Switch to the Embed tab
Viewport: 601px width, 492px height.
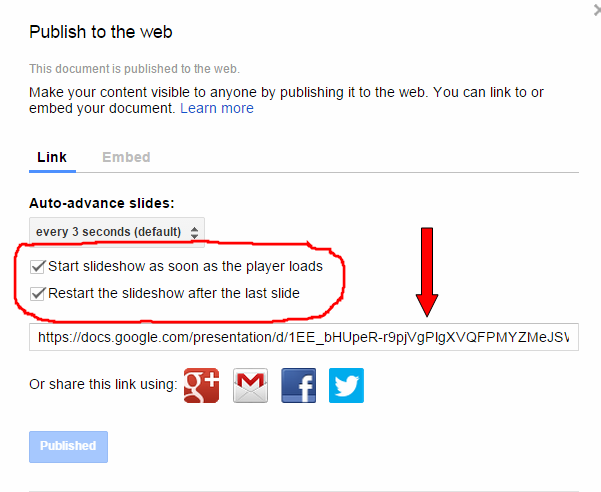pyautogui.click(x=126, y=157)
